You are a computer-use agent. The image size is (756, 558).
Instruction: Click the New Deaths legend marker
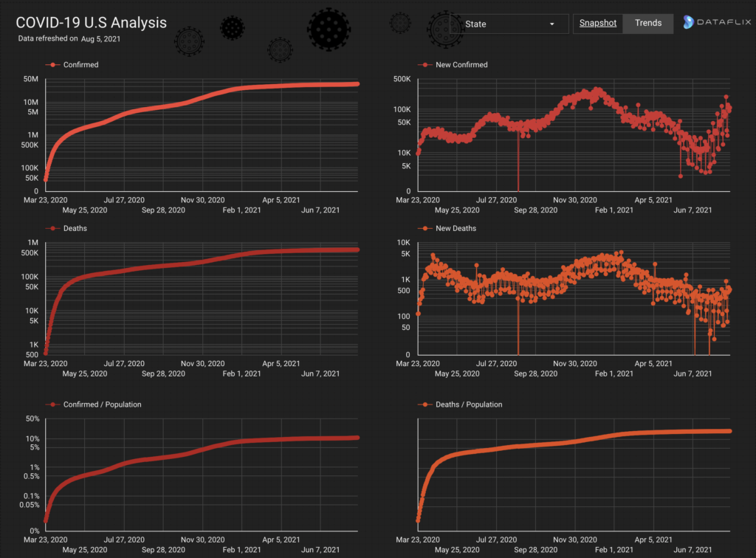coord(425,229)
